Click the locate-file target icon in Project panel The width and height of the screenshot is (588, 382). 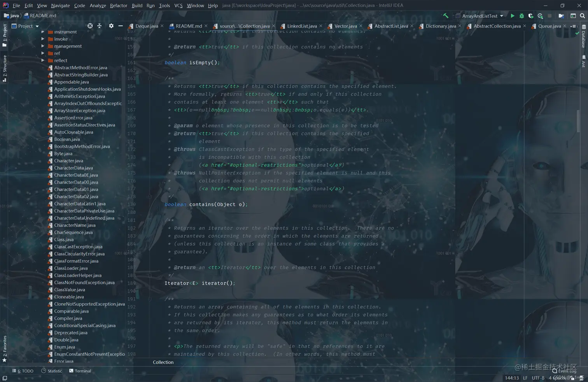click(x=90, y=26)
